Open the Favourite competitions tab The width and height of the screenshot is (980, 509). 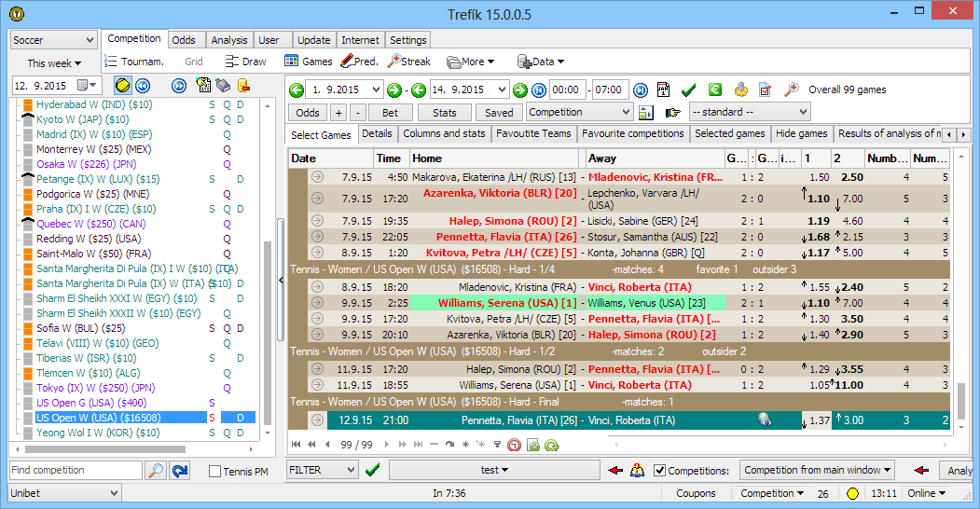[x=632, y=134]
